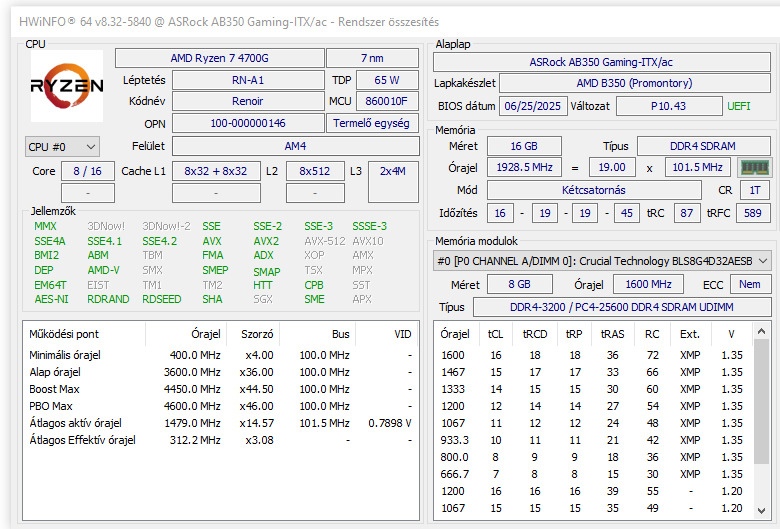The image size is (780, 529).
Task: Click the MCU 860010F value
Action: point(387,101)
